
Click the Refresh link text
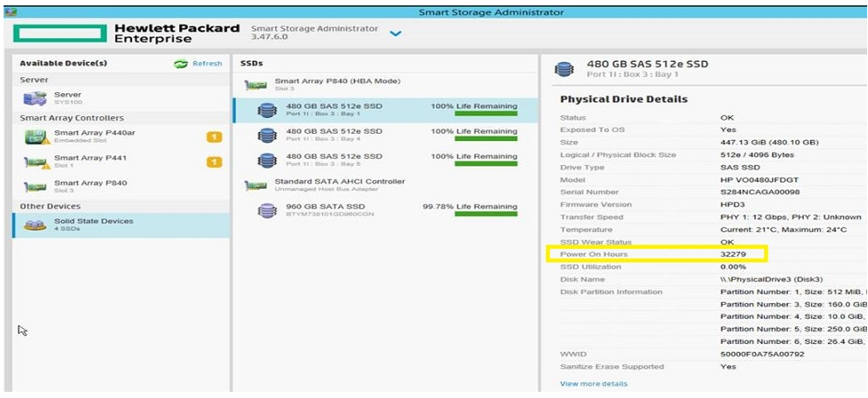pos(207,64)
